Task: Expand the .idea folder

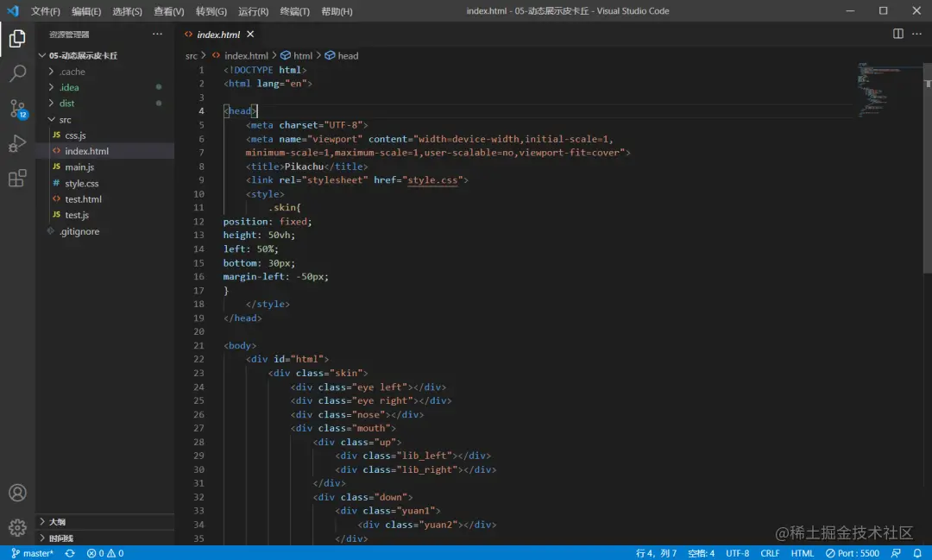Action: click(69, 87)
